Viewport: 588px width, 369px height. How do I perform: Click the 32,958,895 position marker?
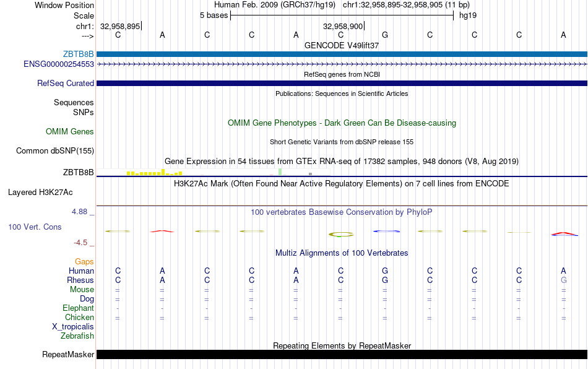[120, 26]
